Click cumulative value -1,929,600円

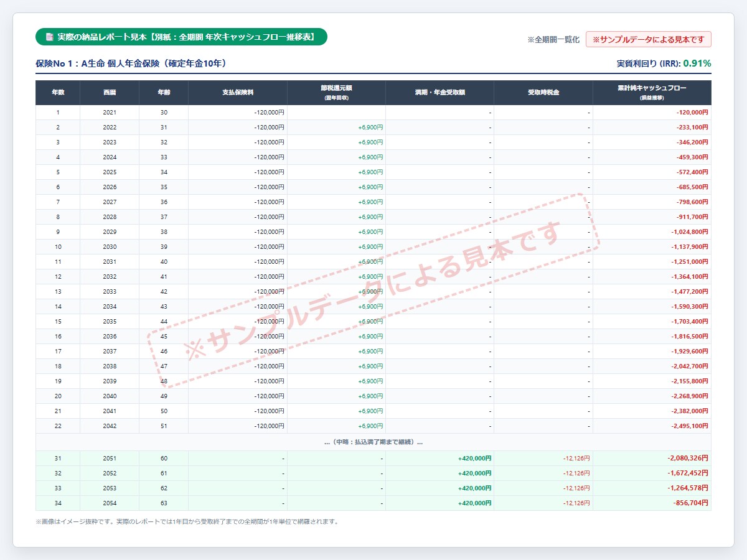pyautogui.click(x=690, y=352)
